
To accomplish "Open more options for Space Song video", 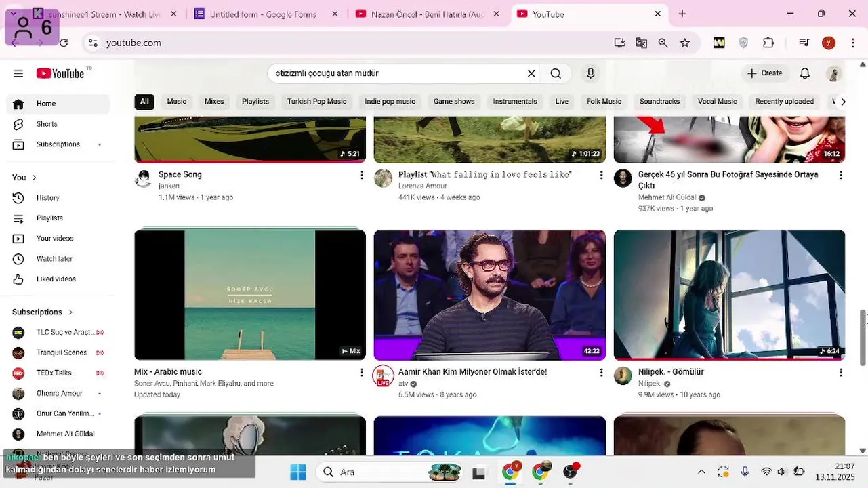I will [x=361, y=175].
